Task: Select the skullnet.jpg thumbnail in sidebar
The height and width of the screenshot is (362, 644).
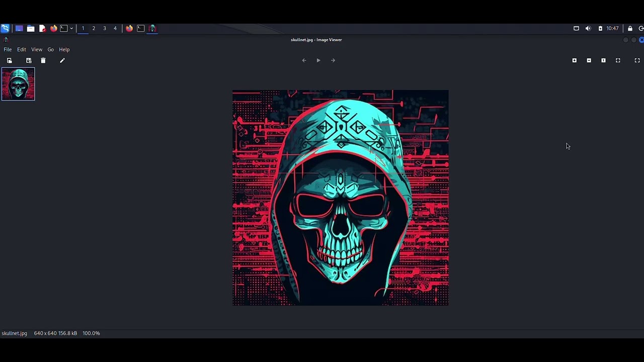Action: 18,84
